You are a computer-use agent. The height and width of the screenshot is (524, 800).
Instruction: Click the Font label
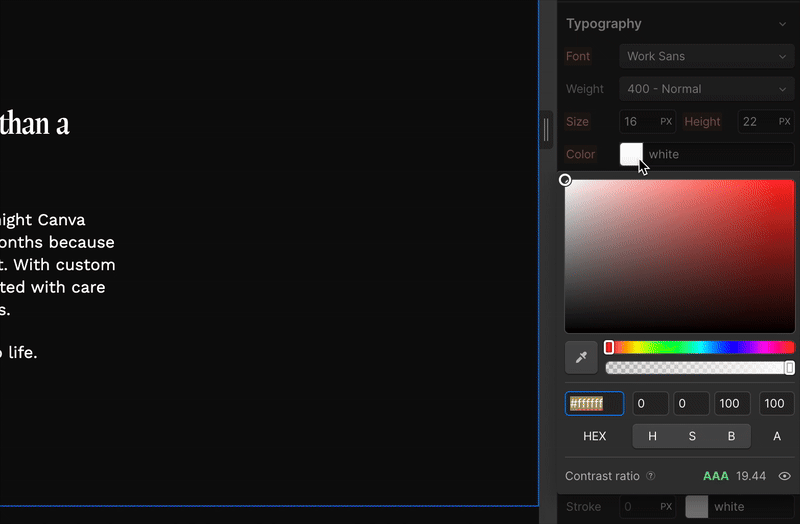[x=578, y=56]
